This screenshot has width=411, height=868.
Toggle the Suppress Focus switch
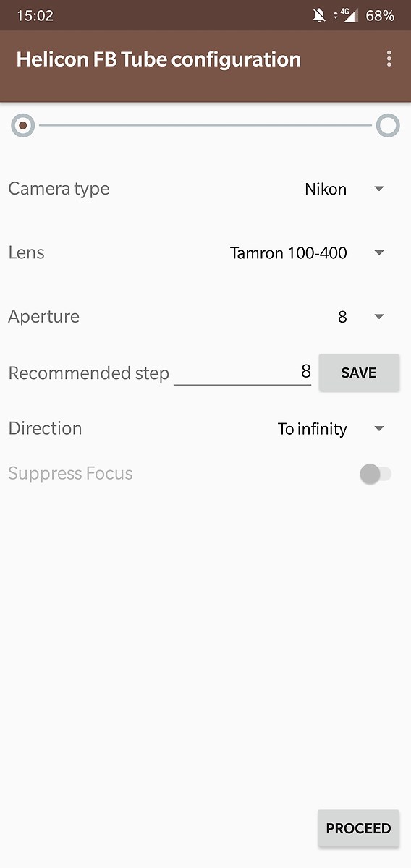click(376, 475)
